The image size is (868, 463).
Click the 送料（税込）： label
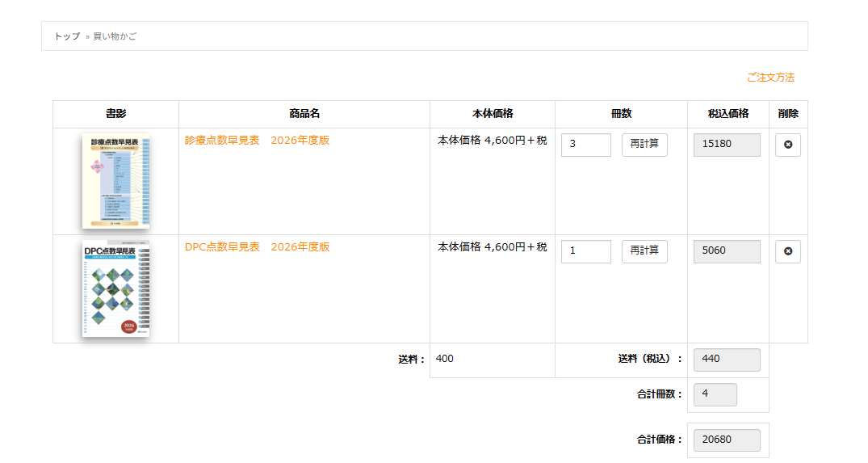[x=651, y=359]
